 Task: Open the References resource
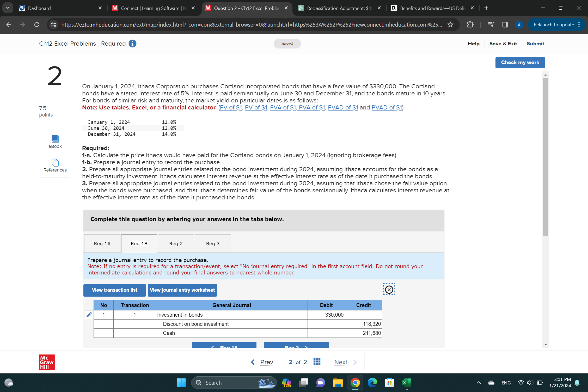coord(55,166)
